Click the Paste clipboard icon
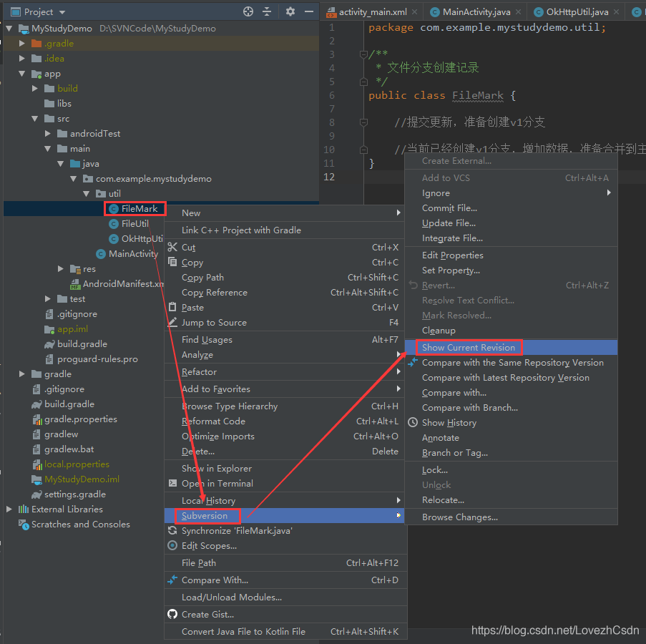Image resolution: width=646 pixels, height=644 pixels. click(172, 307)
